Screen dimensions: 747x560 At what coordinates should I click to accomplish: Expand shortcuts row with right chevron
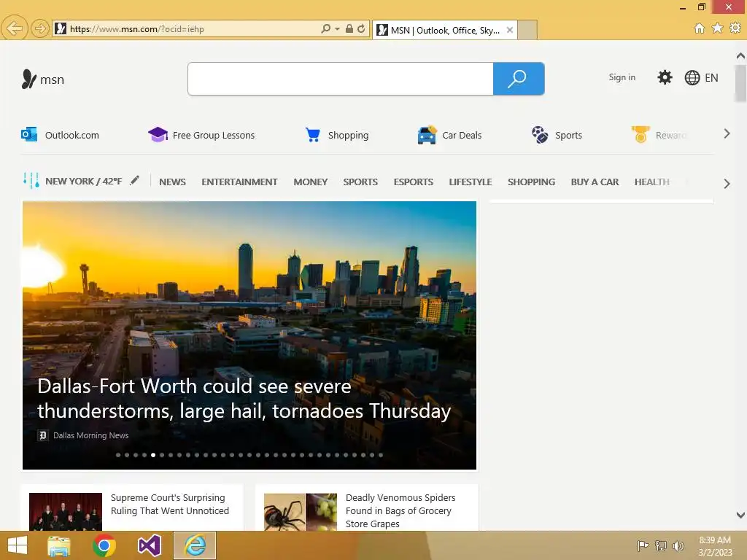727,134
